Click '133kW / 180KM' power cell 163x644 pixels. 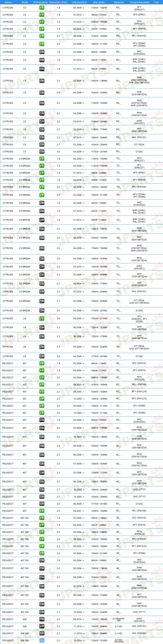point(99,619)
